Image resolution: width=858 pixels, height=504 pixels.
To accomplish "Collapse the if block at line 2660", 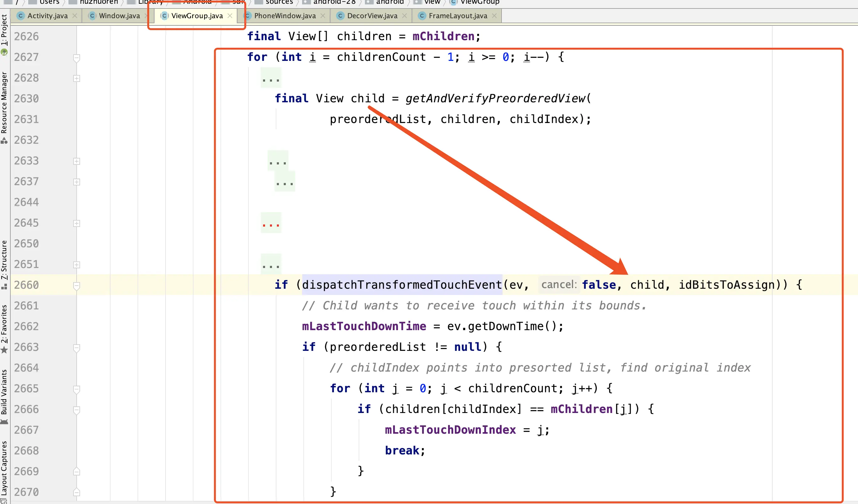I will [x=77, y=286].
